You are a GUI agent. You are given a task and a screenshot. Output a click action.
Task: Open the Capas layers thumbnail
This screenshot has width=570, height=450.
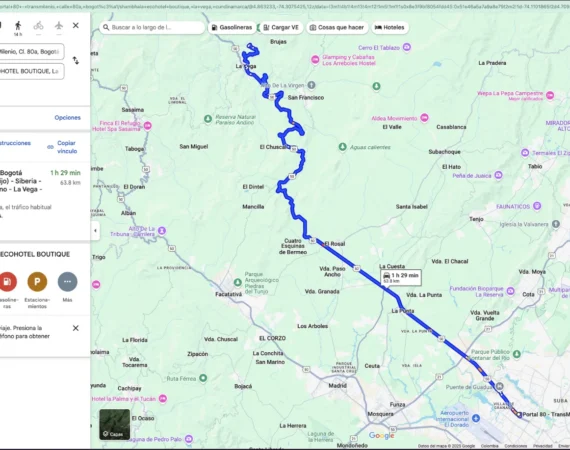pyautogui.click(x=115, y=424)
